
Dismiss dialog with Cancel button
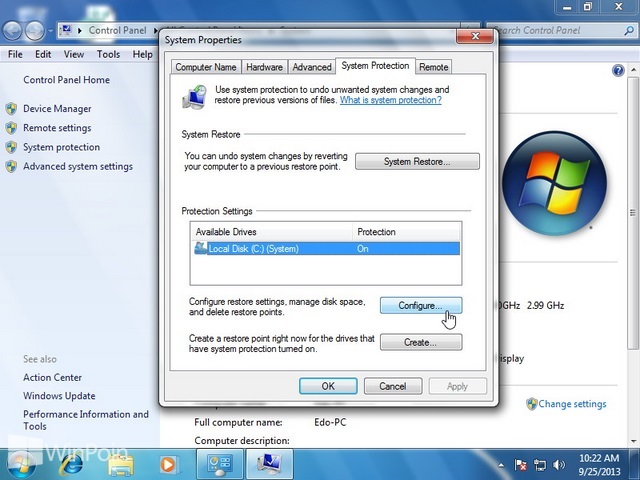coord(393,386)
